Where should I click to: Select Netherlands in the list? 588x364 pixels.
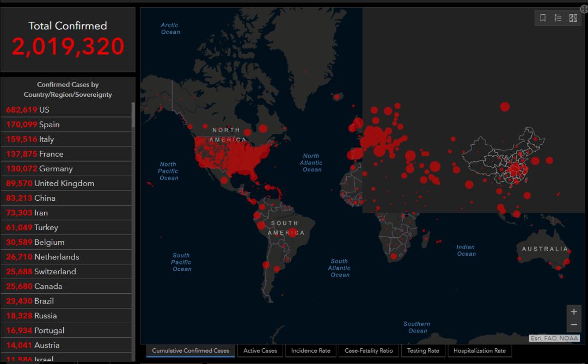point(66,257)
